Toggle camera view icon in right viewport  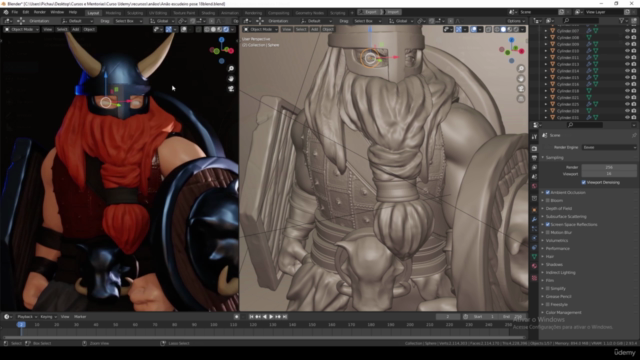tap(521, 89)
